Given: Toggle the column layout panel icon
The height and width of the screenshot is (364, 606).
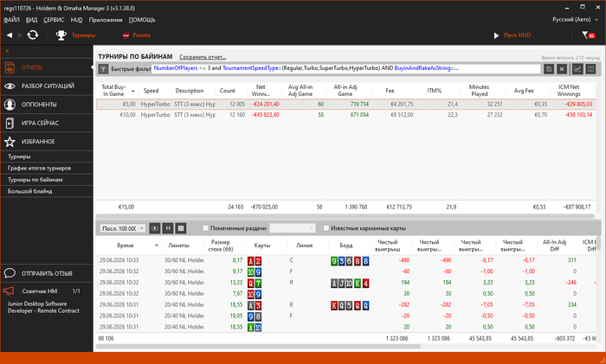Looking at the screenshot, I should tap(590, 69).
